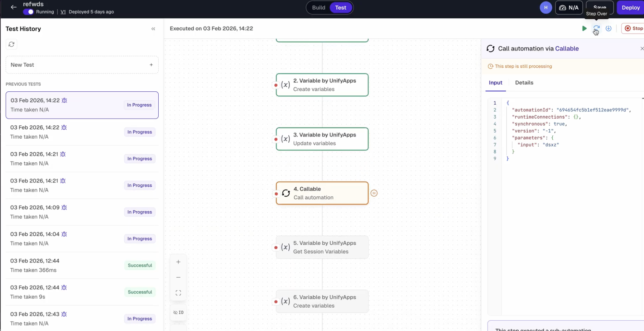Image resolution: width=644 pixels, height=331 pixels.
Task: Click the bug icon on 12:43 test
Action: 64,314
